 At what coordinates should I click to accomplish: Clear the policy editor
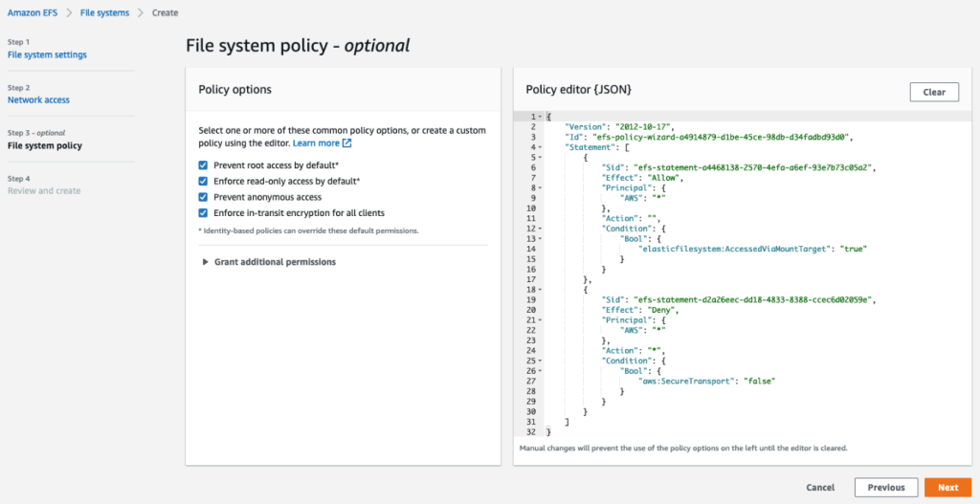tap(934, 92)
